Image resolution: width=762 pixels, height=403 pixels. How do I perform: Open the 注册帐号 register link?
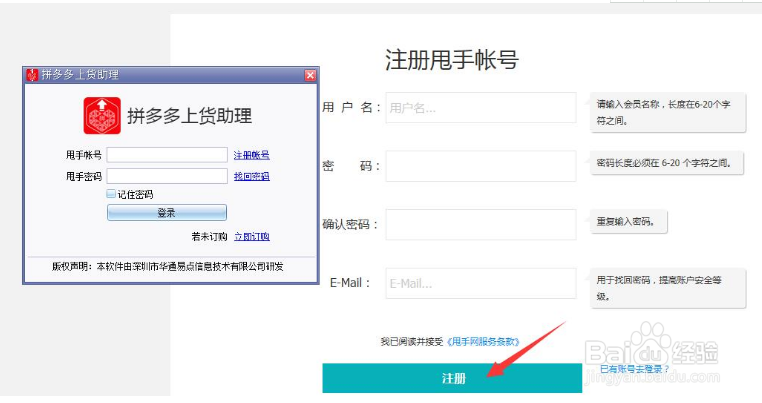coord(251,155)
